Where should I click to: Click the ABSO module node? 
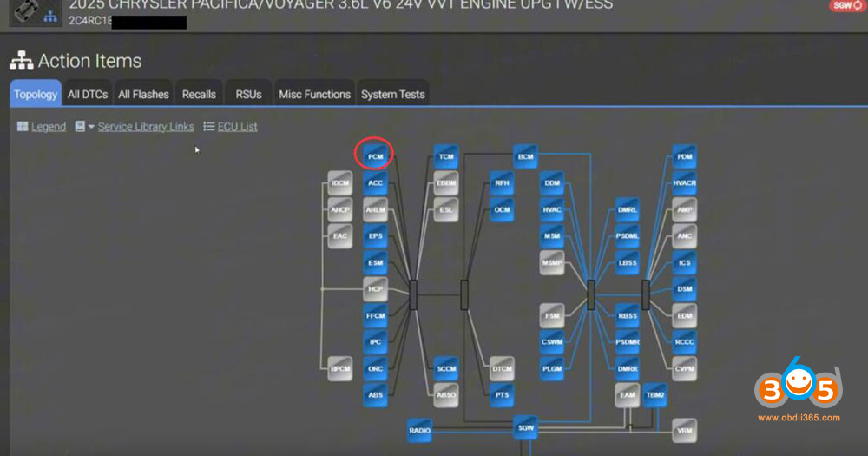click(445, 395)
